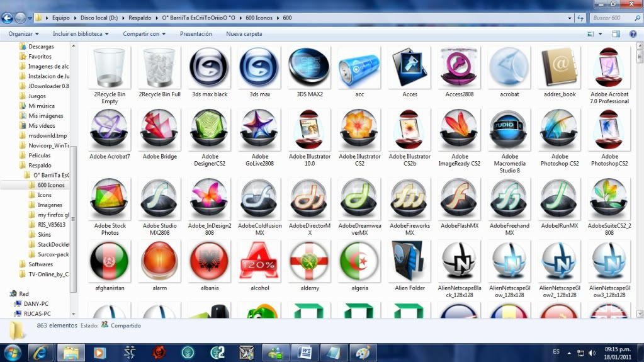Select Adobe Acrobat 7.0 Professional icon
644x362 pixels.
click(x=609, y=76)
